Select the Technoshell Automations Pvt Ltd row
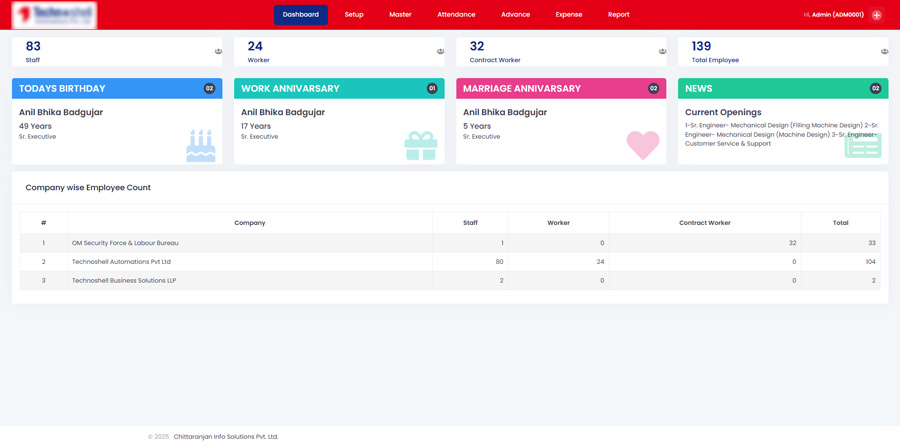Viewport: 900px width, 447px height. (121, 262)
